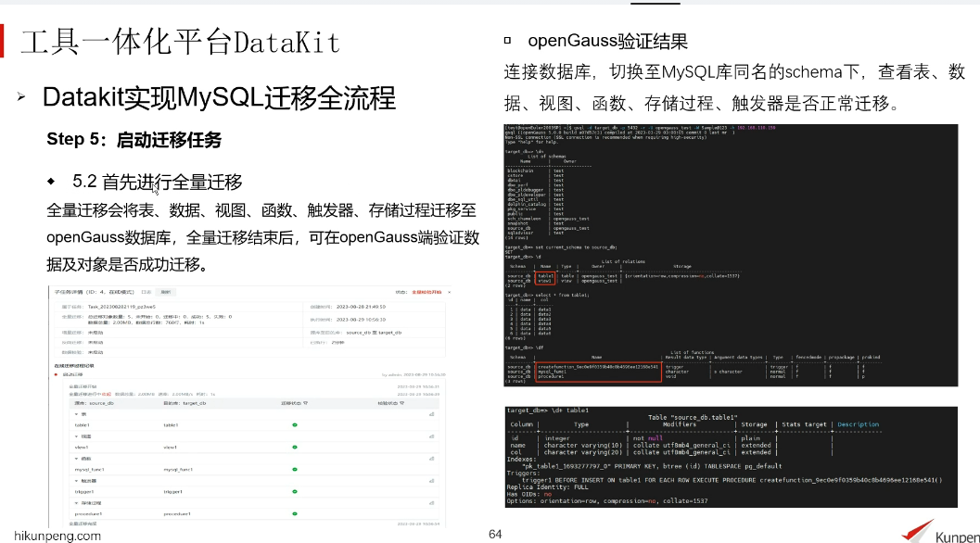Click the slide page number 64

pos(495,535)
